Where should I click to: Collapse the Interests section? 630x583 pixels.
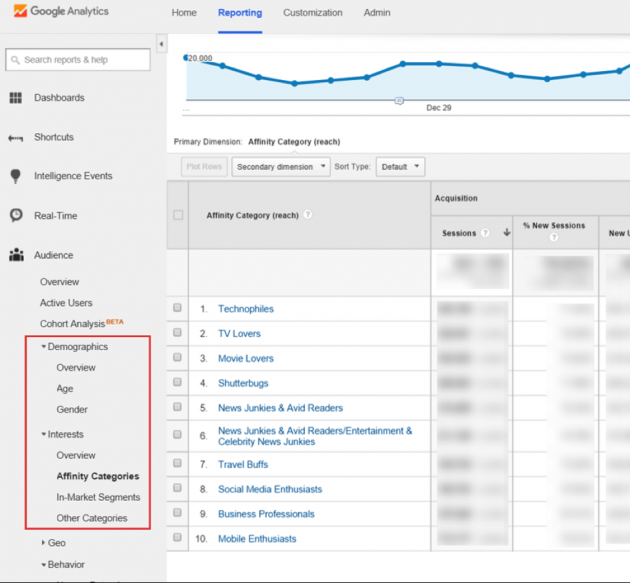pos(43,434)
